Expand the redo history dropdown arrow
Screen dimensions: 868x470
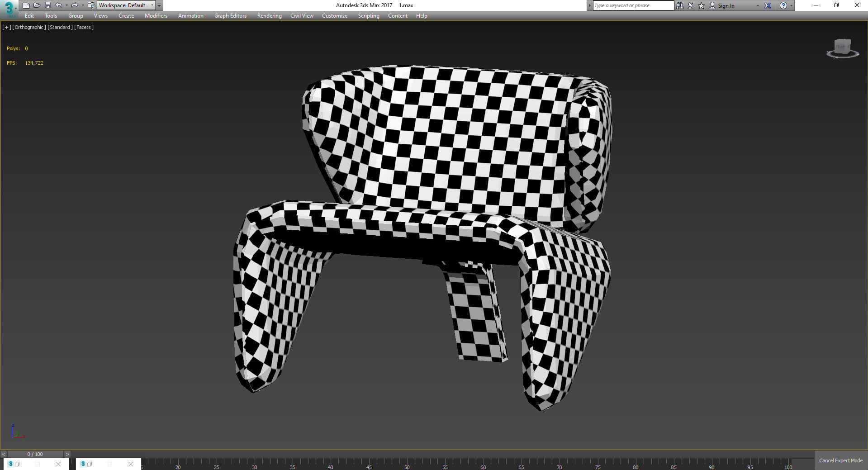point(82,5)
